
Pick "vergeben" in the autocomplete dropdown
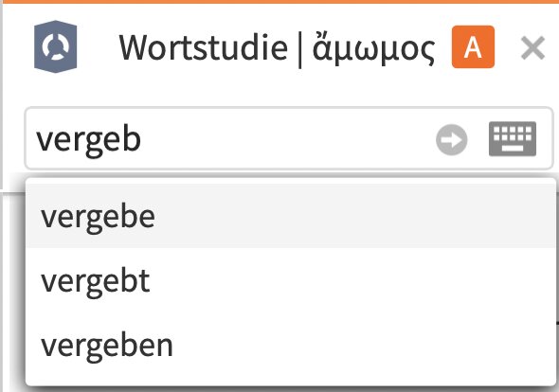pyautogui.click(x=291, y=345)
